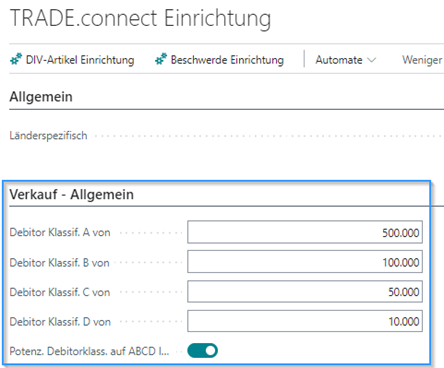Click the Länderspezifisch field label

[48, 136]
